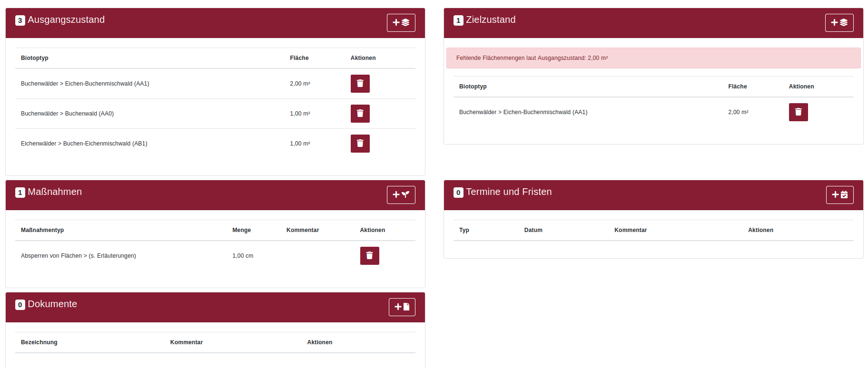Click the Maßnahmen panel heading
The height and width of the screenshot is (368, 868).
pyautogui.click(x=54, y=192)
